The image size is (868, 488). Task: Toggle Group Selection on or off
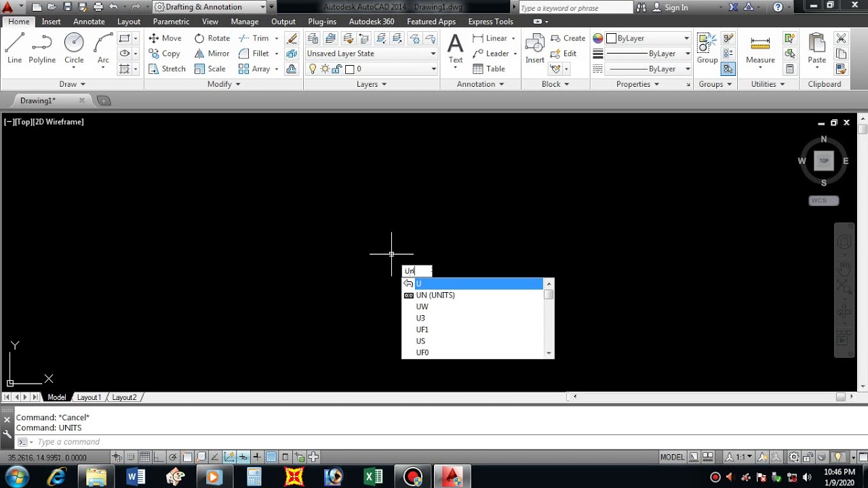point(728,68)
